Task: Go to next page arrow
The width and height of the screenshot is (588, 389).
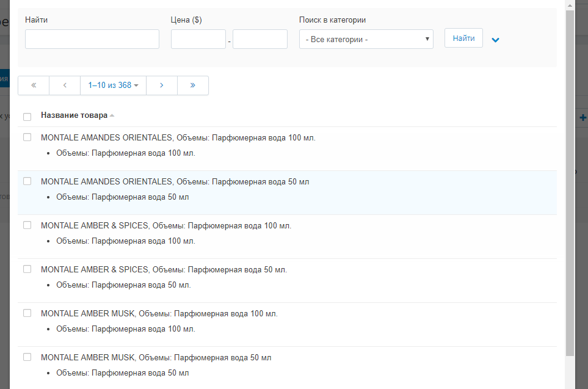Action: [x=162, y=85]
